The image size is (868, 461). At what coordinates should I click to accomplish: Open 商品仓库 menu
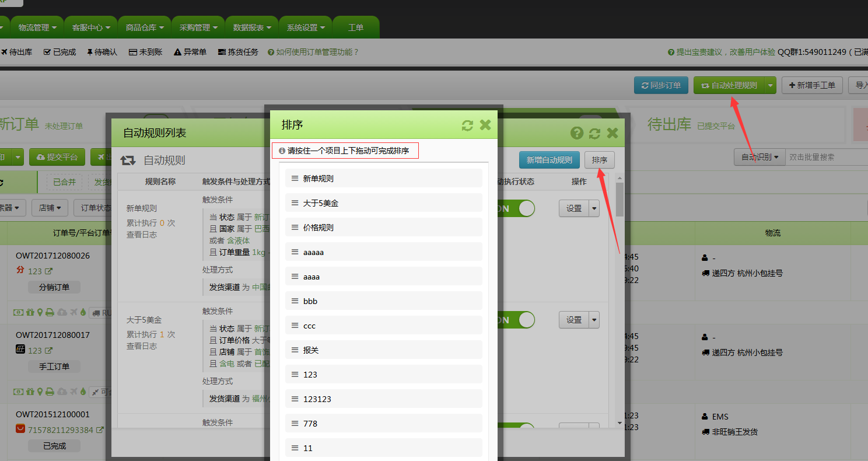pos(145,27)
